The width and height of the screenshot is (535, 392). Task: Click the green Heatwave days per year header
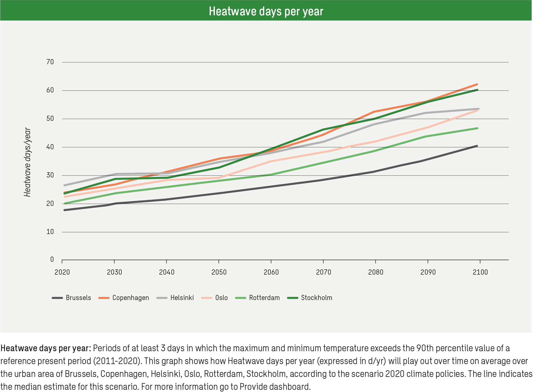point(267,10)
